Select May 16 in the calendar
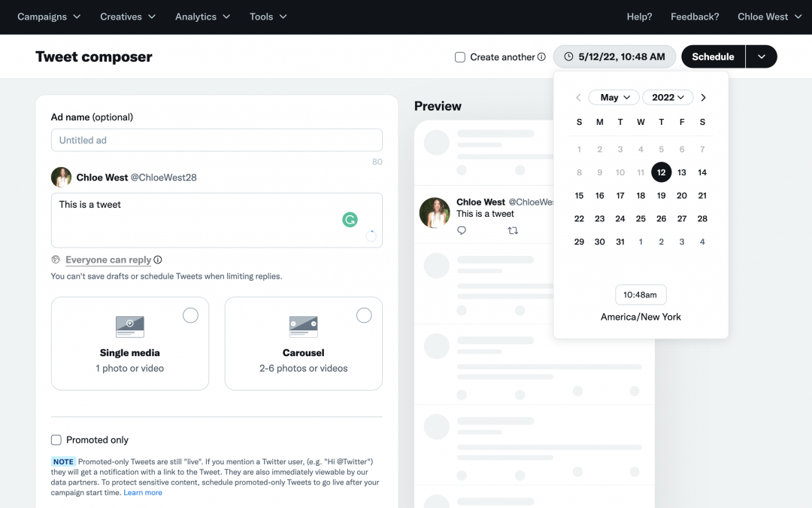 point(600,196)
